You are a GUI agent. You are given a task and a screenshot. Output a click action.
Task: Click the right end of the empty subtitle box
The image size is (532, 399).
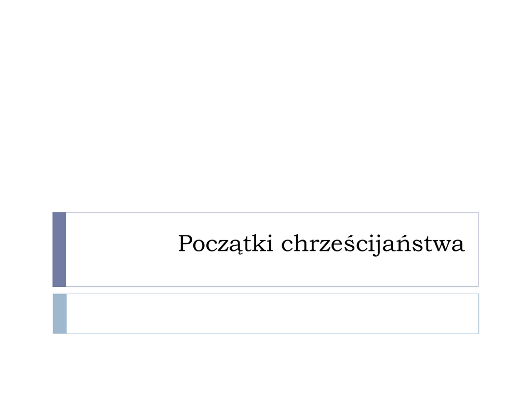pyautogui.click(x=468, y=313)
